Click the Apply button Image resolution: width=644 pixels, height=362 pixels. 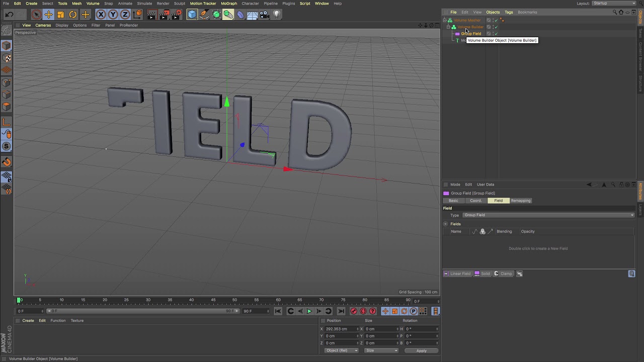421,350
